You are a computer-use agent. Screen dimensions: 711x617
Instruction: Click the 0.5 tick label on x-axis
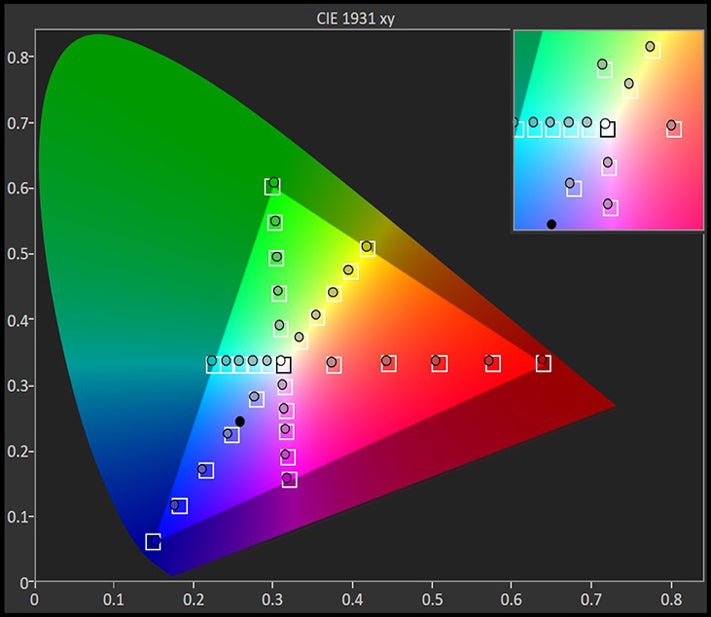tap(432, 600)
